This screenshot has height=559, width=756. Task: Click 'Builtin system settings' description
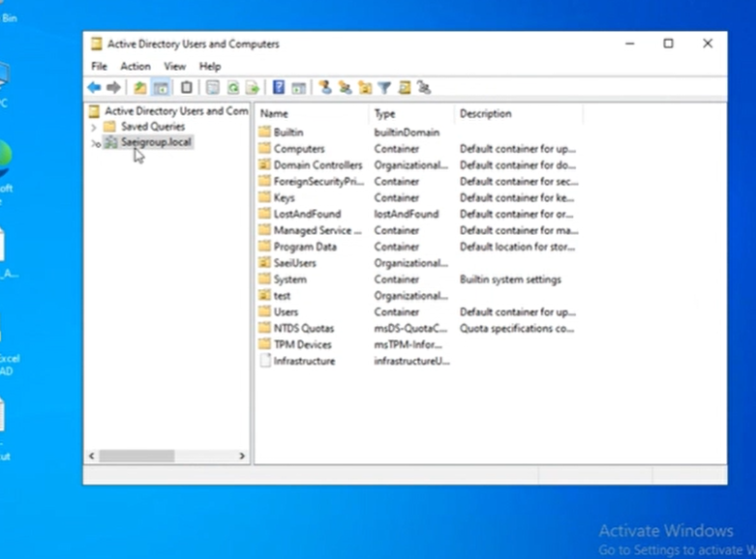pyautogui.click(x=510, y=279)
